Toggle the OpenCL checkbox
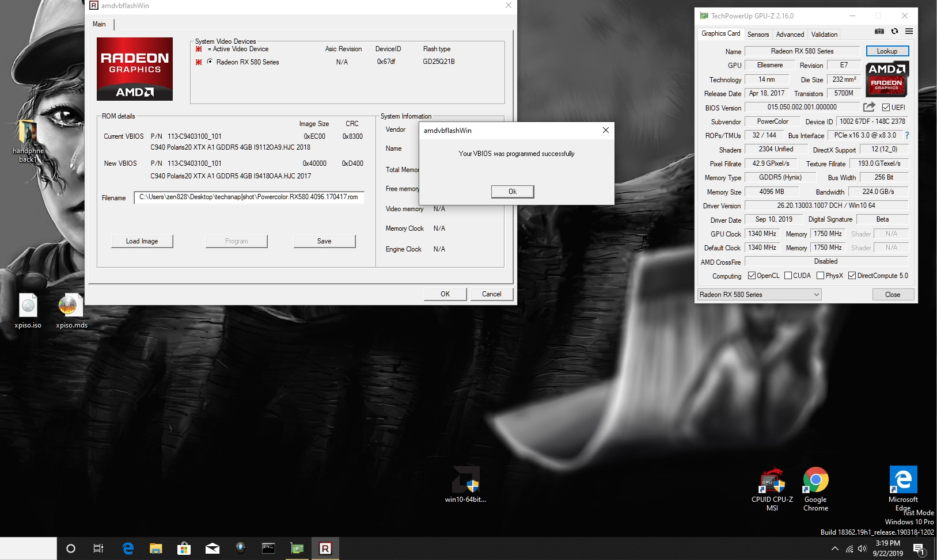 click(752, 276)
